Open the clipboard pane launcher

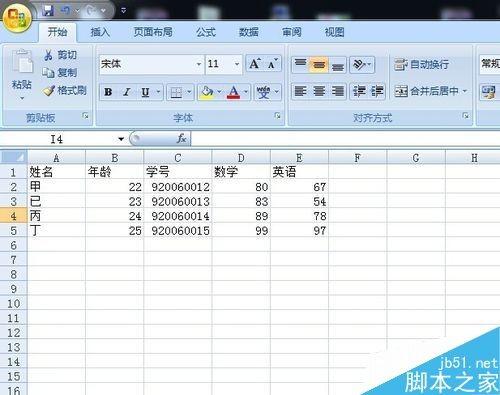[x=86, y=116]
